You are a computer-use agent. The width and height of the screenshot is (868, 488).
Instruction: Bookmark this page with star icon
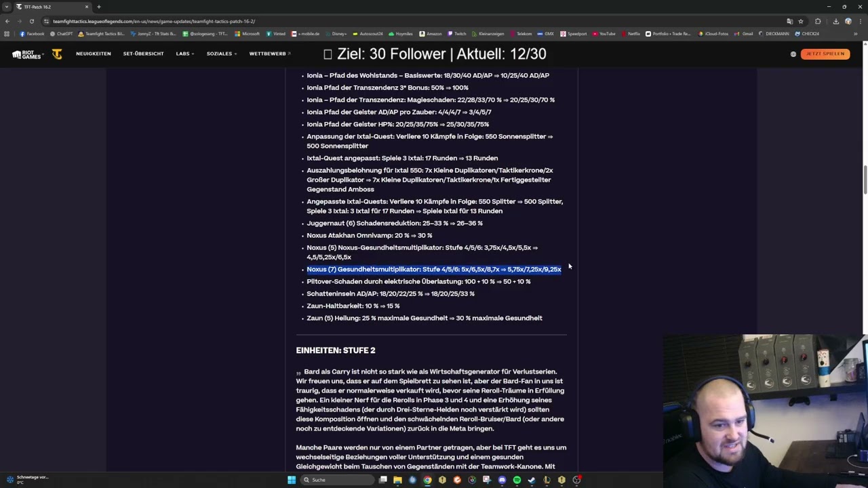(x=801, y=21)
